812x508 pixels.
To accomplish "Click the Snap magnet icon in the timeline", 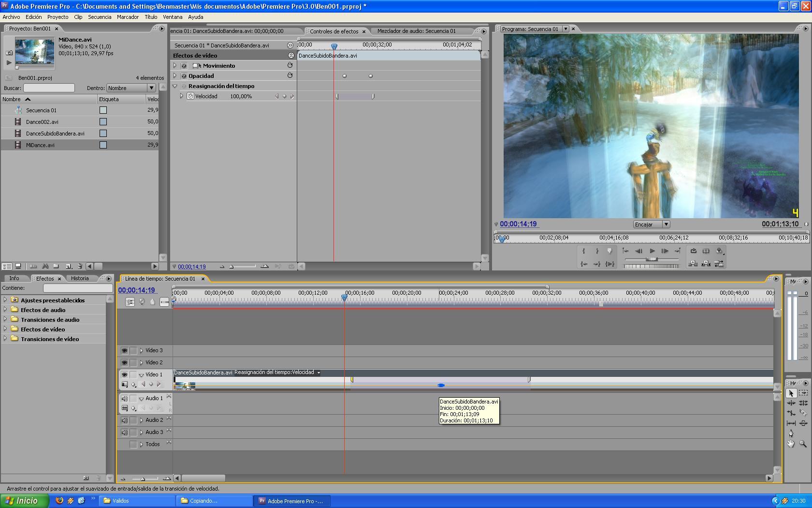I will [x=130, y=302].
